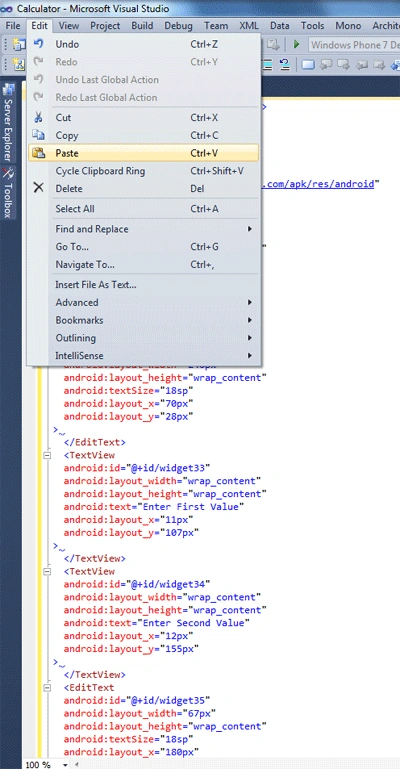Click the "@+id/widget35" value
The height and width of the screenshot is (769, 400).
click(169, 700)
